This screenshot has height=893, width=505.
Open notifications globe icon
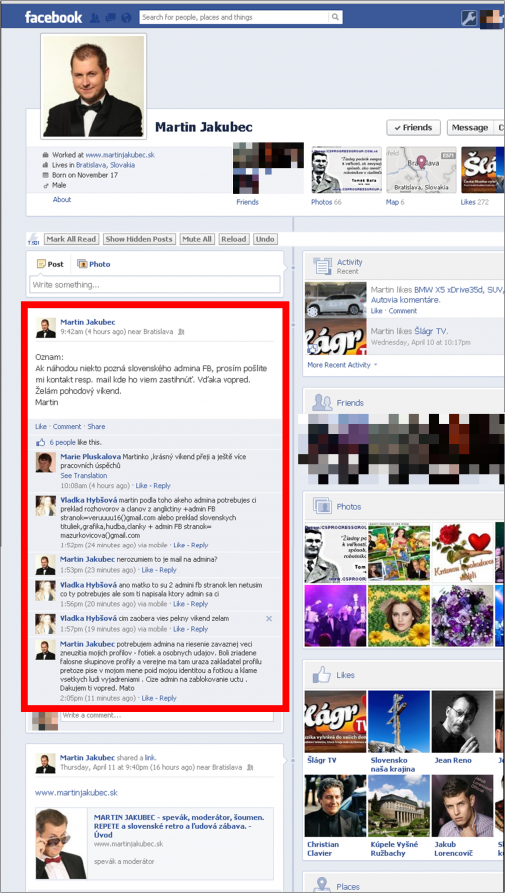tap(126, 18)
